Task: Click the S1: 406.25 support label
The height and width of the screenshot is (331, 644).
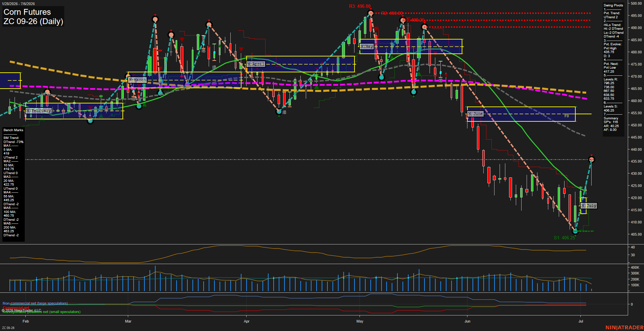Action: click(565, 238)
